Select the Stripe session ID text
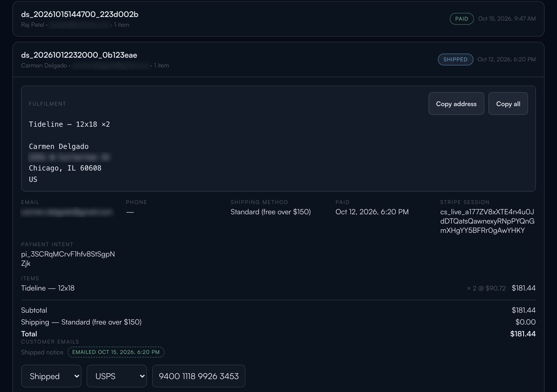Viewport: 557px width, 392px height. point(487,221)
